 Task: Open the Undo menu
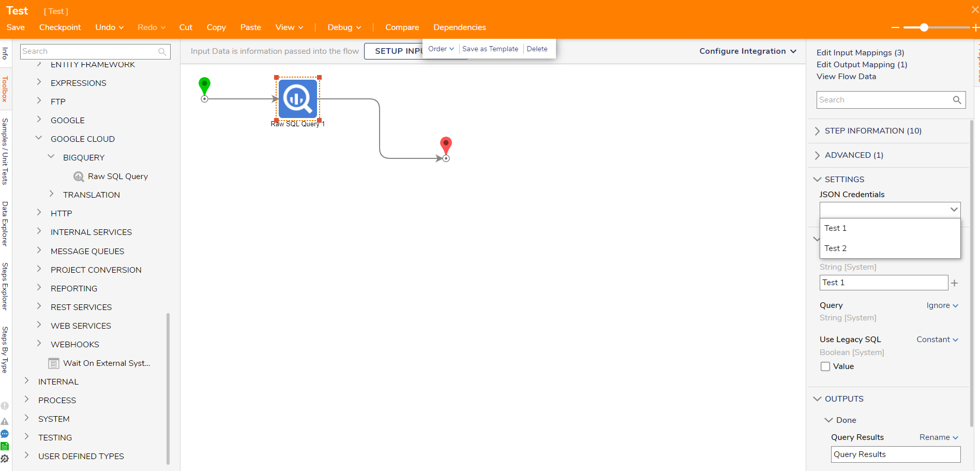click(x=110, y=27)
